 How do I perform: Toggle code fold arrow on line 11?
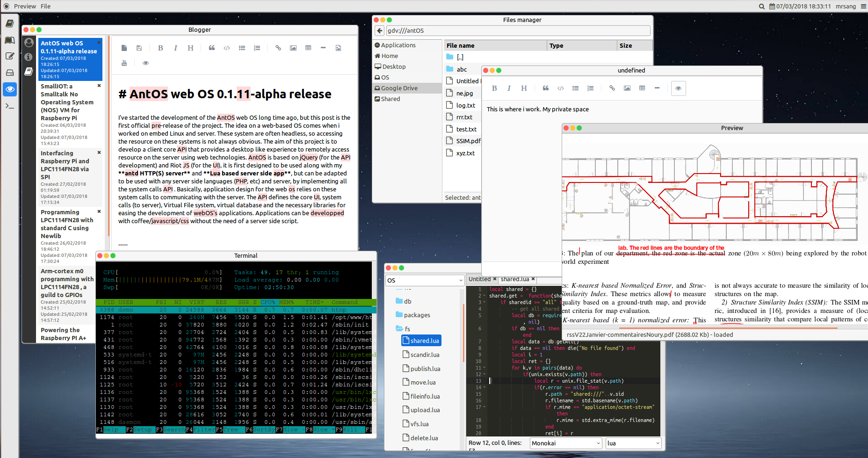[484, 368]
